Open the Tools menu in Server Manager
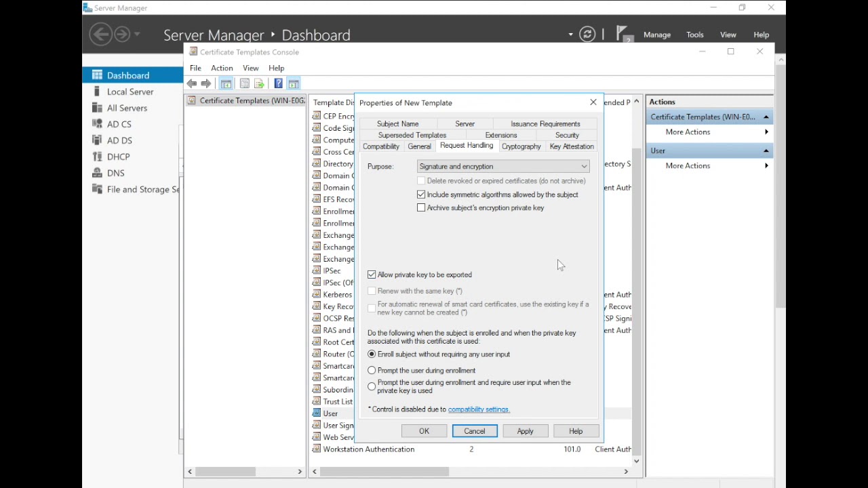 tap(695, 35)
